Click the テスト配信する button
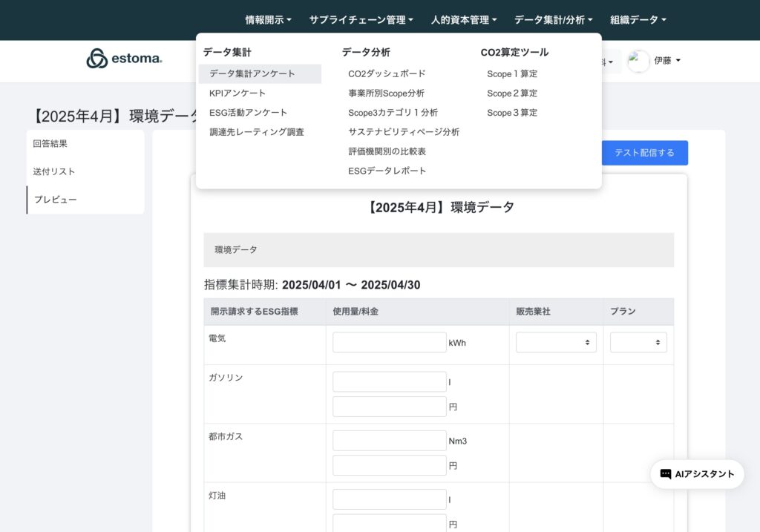Screen dimensions: 760x532 click(x=644, y=153)
